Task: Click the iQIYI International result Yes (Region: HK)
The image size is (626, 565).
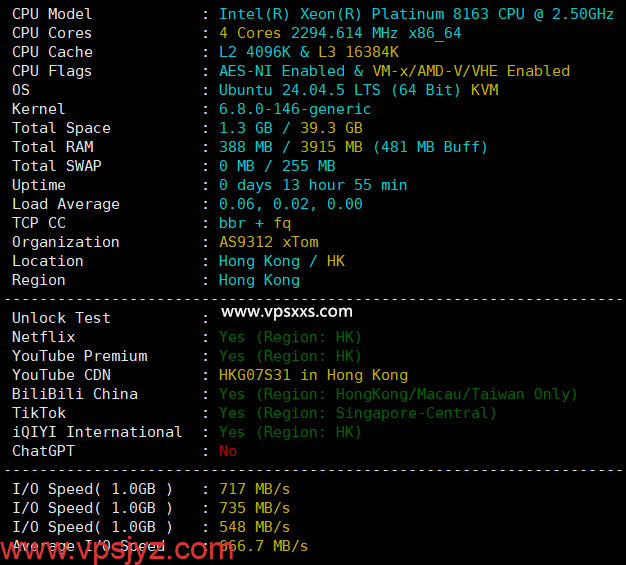Action: [290, 432]
